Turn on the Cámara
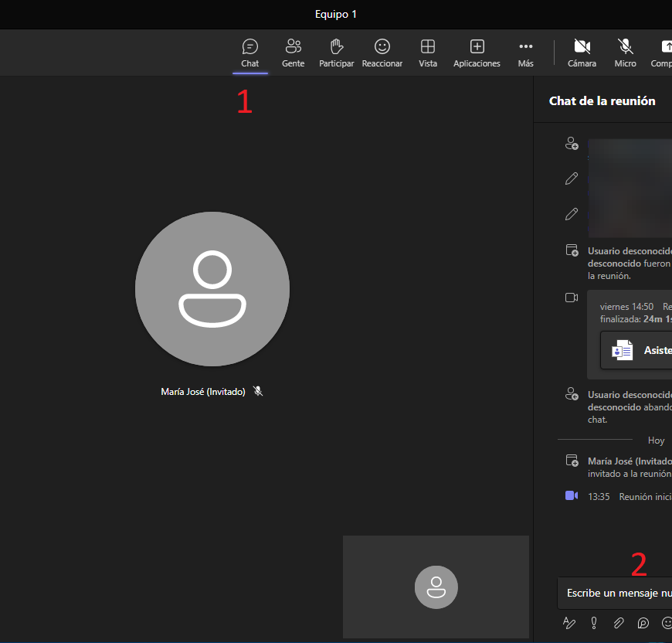The width and height of the screenshot is (672, 643). (582, 53)
